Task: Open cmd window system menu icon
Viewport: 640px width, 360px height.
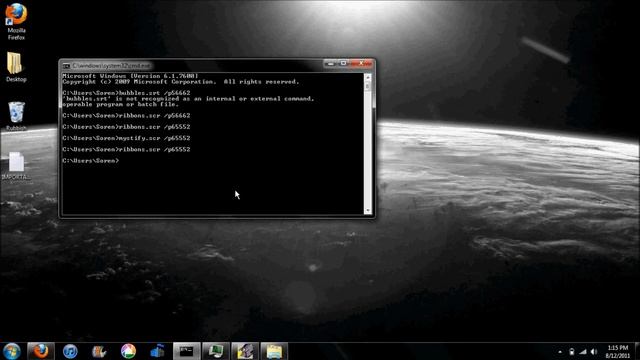Action: coord(67,65)
